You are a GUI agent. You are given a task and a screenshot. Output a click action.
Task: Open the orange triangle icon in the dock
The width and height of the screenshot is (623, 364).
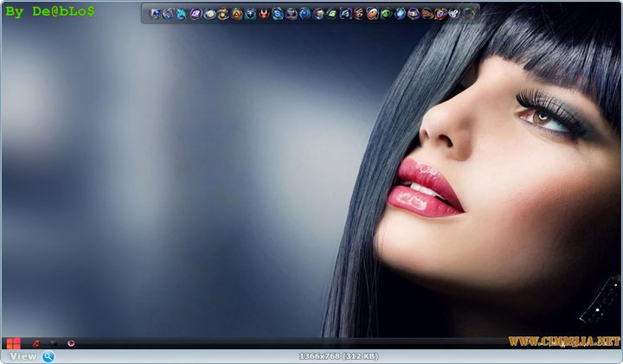click(x=236, y=14)
